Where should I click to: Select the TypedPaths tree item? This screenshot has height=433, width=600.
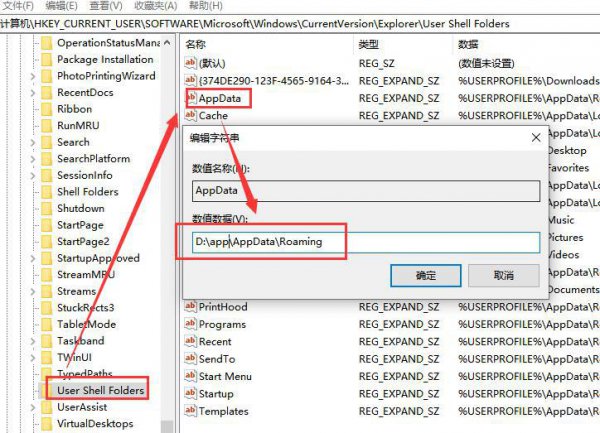coord(84,374)
